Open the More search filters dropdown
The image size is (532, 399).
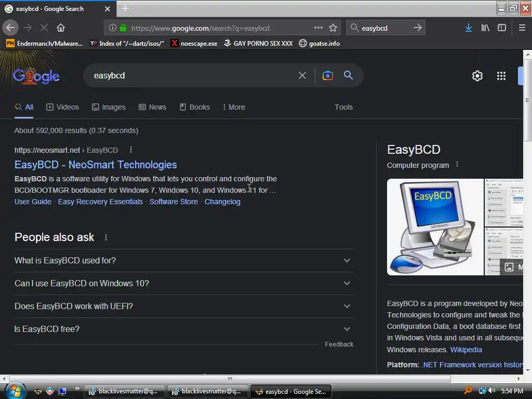pyautogui.click(x=234, y=107)
